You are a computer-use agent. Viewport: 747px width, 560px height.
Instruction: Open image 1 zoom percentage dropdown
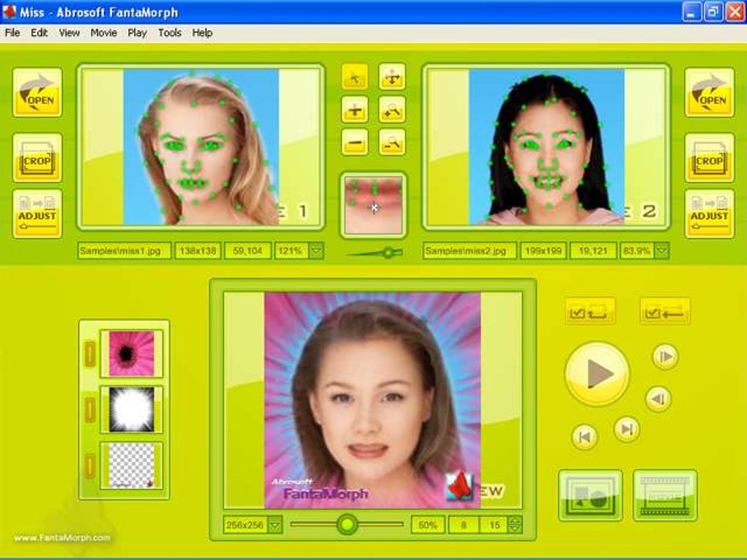pos(316,250)
